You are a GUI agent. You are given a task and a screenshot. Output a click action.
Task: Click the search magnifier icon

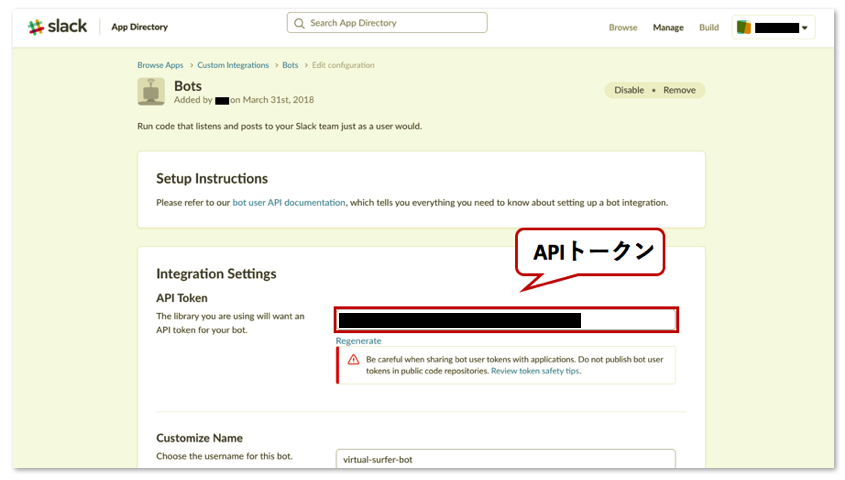(300, 23)
